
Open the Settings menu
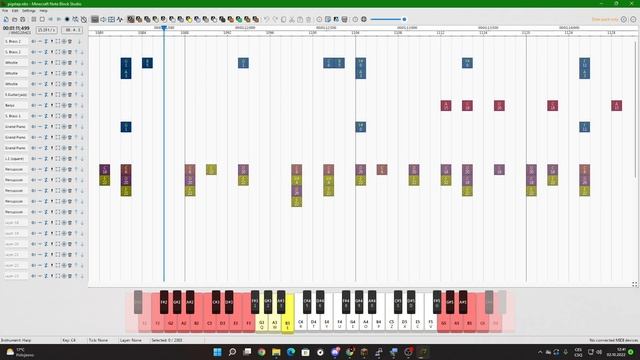[x=29, y=11]
